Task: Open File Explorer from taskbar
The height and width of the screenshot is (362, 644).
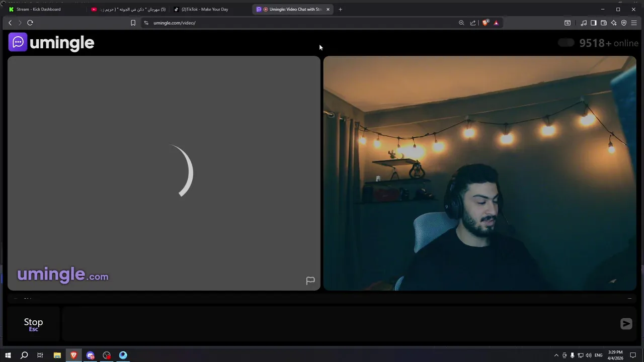Action: (x=57, y=355)
